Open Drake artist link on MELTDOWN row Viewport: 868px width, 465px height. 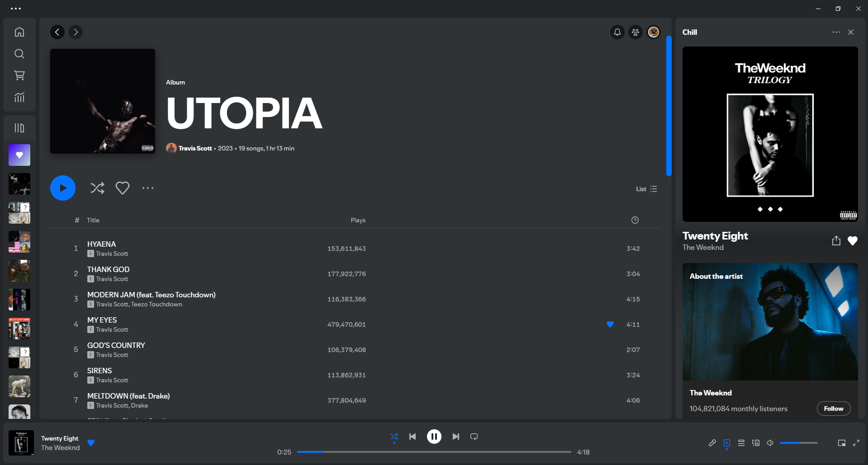click(x=139, y=405)
